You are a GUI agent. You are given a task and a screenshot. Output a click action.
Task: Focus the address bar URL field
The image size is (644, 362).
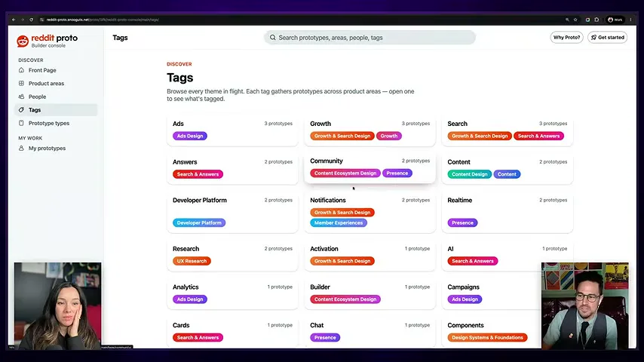click(x=103, y=20)
